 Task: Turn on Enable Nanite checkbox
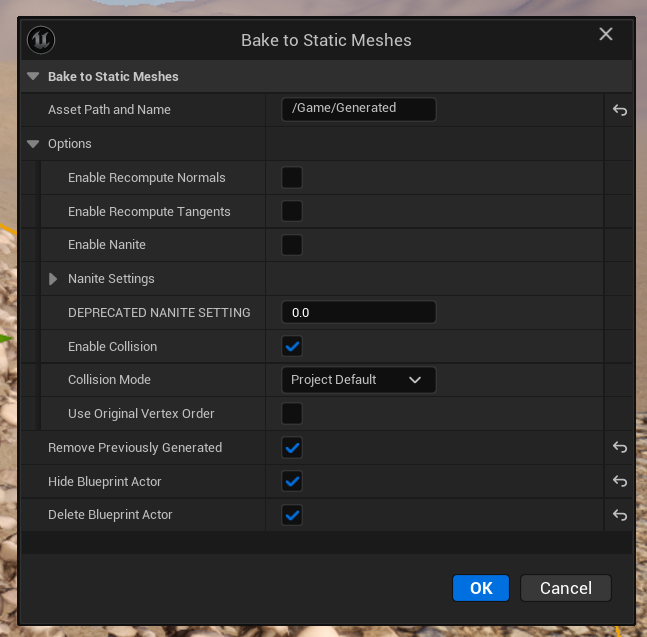[x=292, y=245]
